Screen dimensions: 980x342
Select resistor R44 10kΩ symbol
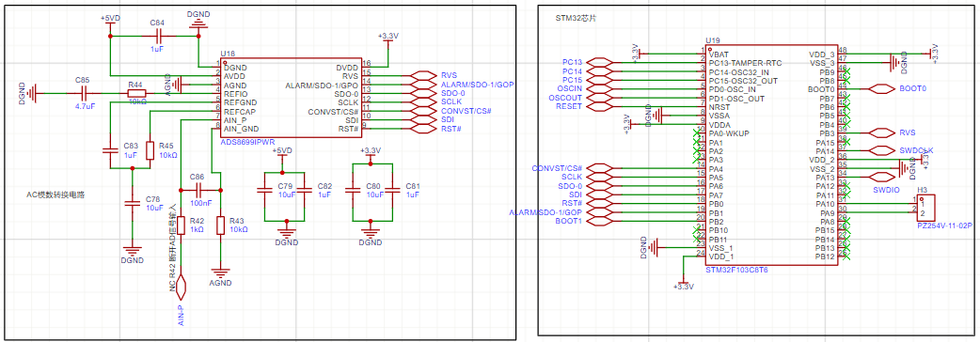click(x=136, y=93)
